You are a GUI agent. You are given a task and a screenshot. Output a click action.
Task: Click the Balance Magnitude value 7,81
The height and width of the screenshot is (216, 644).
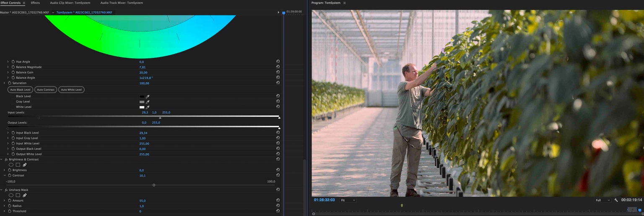(x=143, y=67)
